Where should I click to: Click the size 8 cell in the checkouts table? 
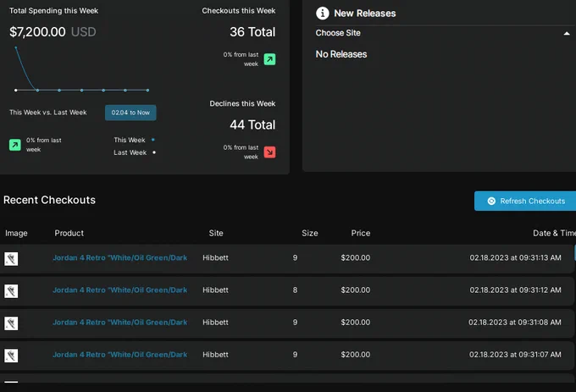click(295, 290)
